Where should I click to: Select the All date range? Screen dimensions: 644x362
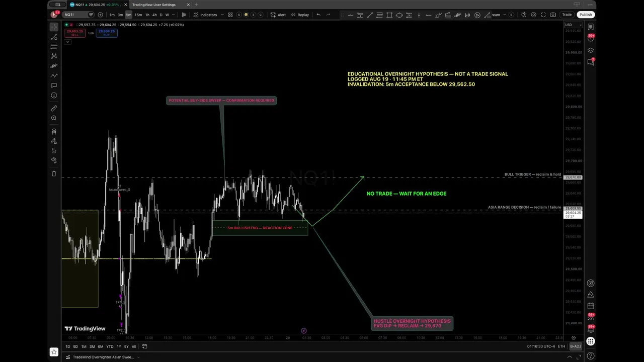(134, 346)
